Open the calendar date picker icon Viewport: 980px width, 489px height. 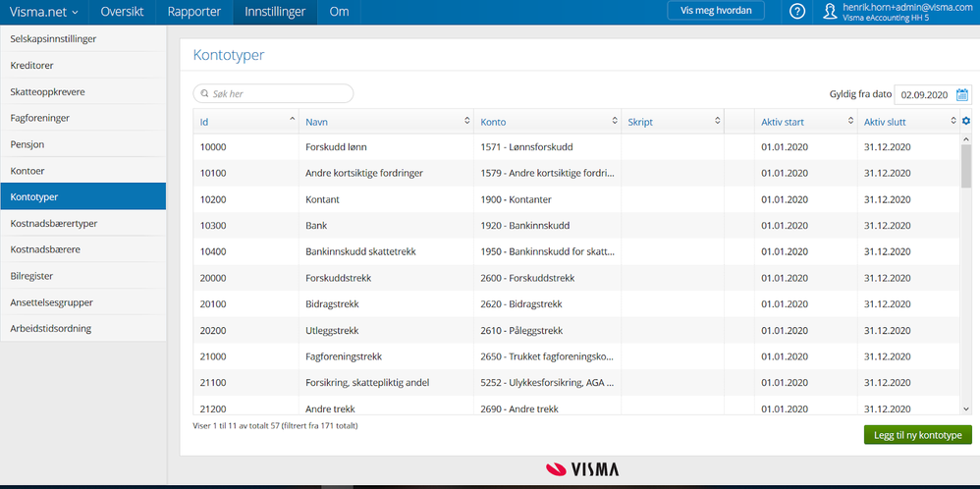click(962, 95)
